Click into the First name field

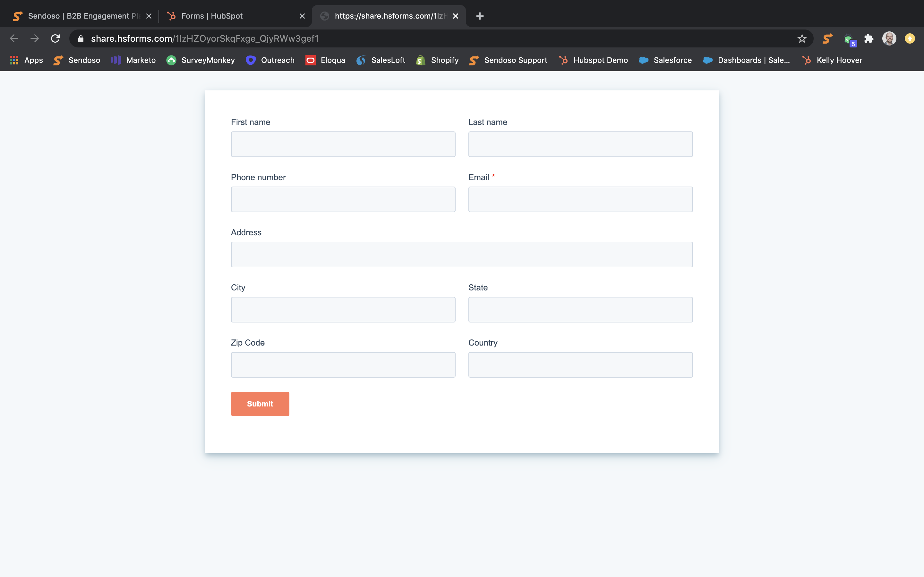pyautogui.click(x=343, y=144)
